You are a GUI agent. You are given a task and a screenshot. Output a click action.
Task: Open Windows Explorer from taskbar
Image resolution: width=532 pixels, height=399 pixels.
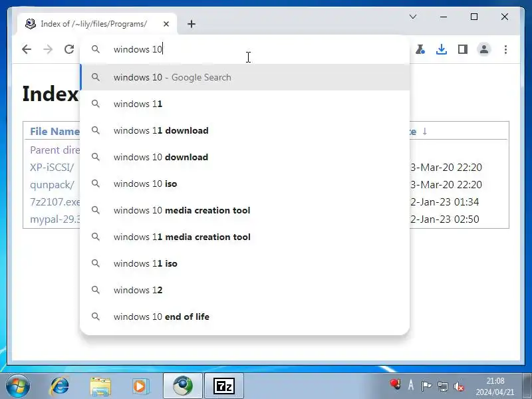(x=100, y=386)
